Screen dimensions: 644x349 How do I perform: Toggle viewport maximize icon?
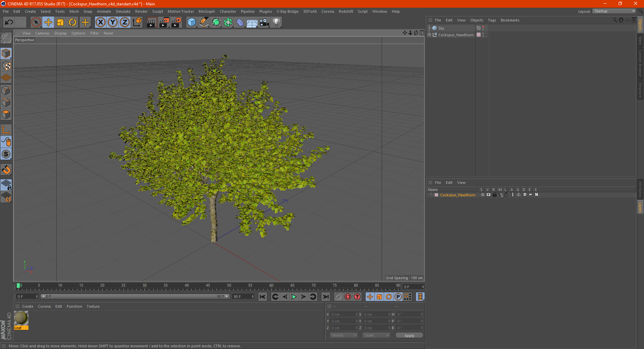(422, 33)
